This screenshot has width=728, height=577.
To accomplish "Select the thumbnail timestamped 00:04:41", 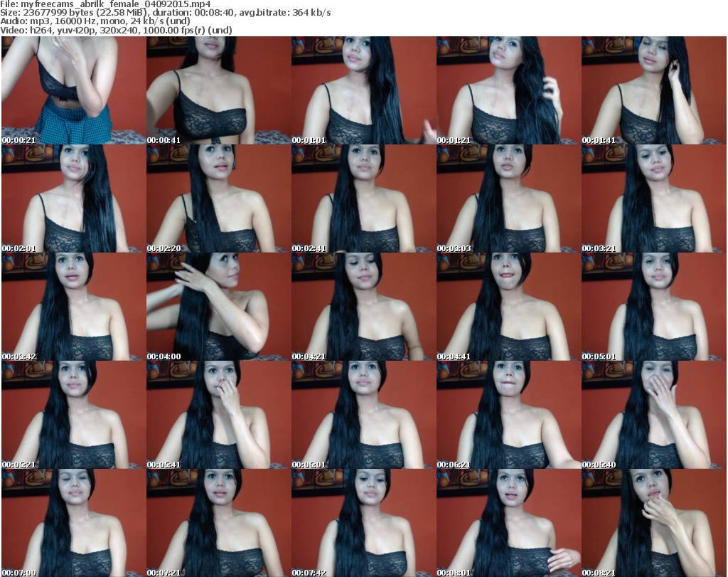I will (x=508, y=307).
